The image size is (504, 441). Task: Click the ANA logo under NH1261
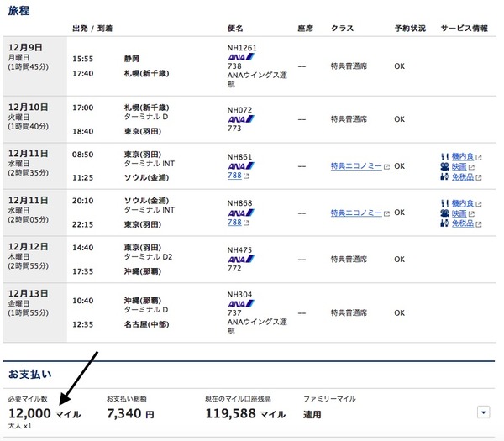point(241,57)
